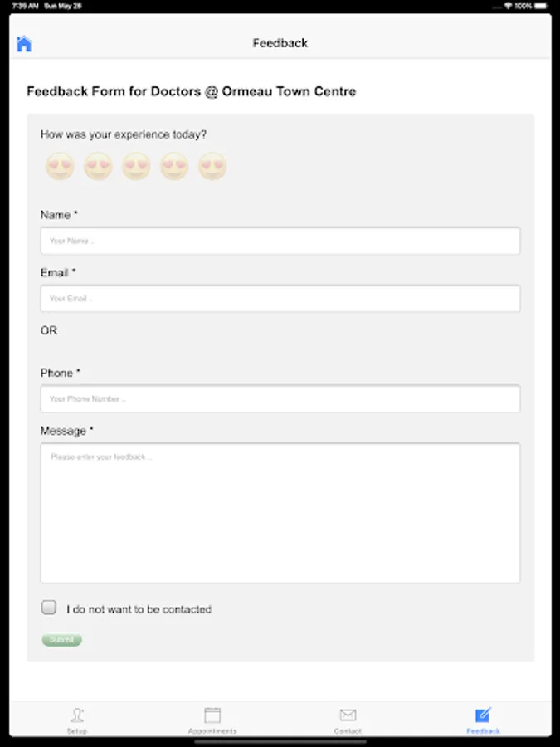Select the fourth heart-eyes emoji rating
This screenshot has width=560, height=747.
(x=174, y=167)
